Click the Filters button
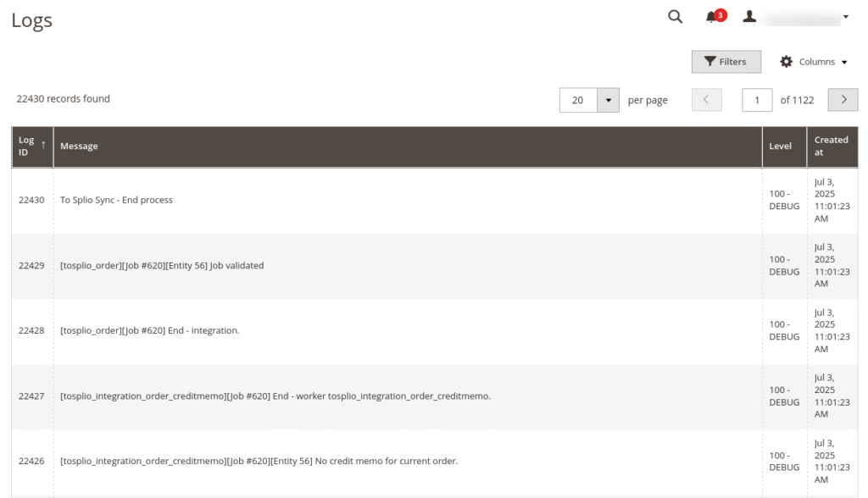Screen dimensions: 868x498 pos(726,62)
